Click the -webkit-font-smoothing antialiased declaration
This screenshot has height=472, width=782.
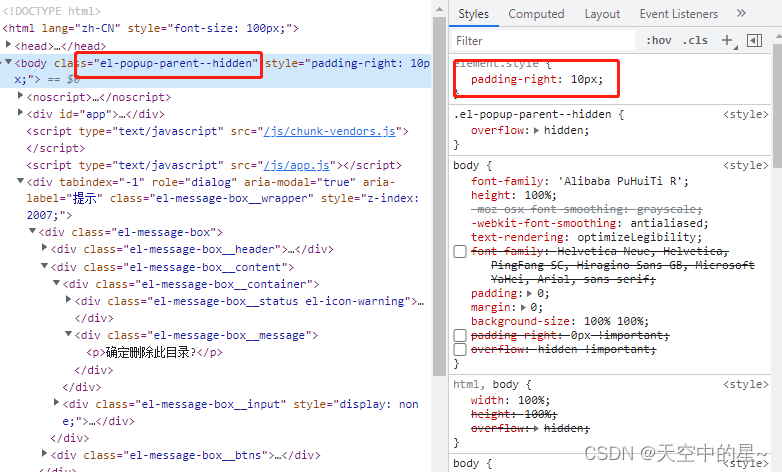[x=589, y=224]
